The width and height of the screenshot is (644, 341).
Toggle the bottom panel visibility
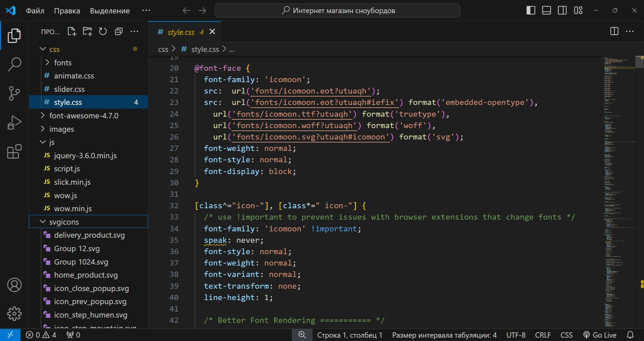tap(546, 10)
